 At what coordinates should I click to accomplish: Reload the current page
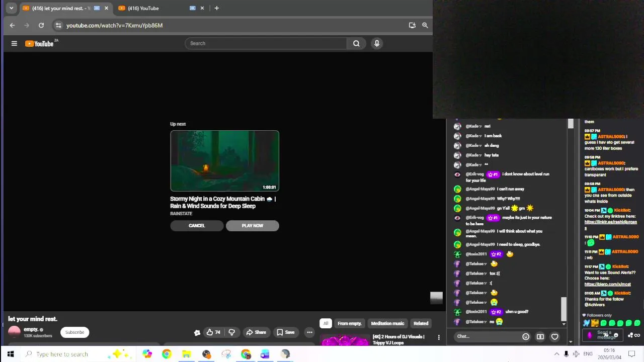41,25
